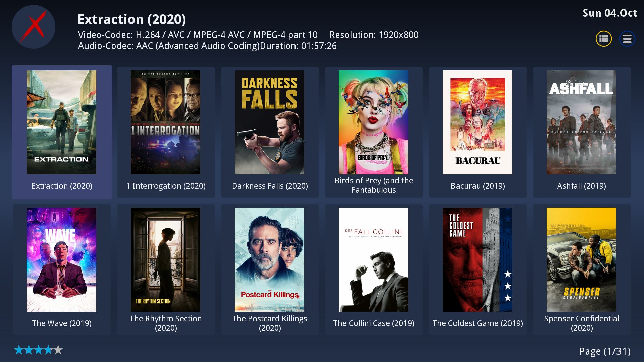Click the Sun 04.Oct date display
The width and height of the screenshot is (644, 362).
[x=610, y=13]
